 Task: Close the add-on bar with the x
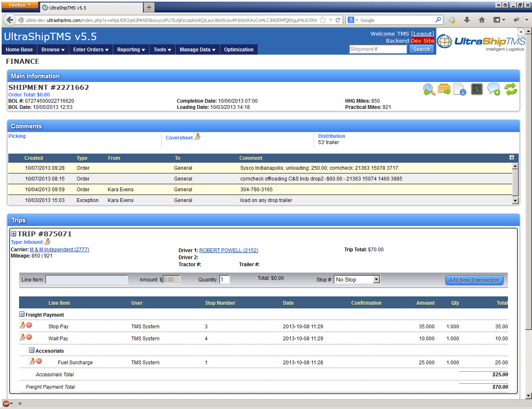click(x=20, y=404)
